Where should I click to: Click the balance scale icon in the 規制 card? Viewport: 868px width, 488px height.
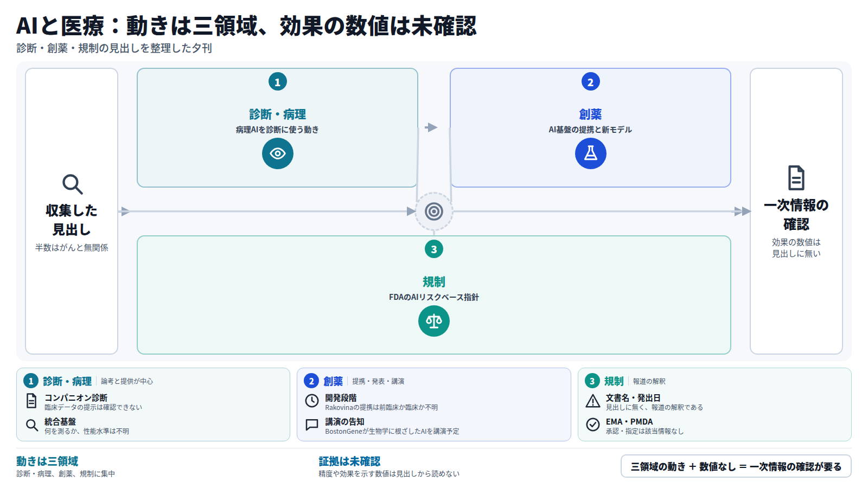pos(434,321)
